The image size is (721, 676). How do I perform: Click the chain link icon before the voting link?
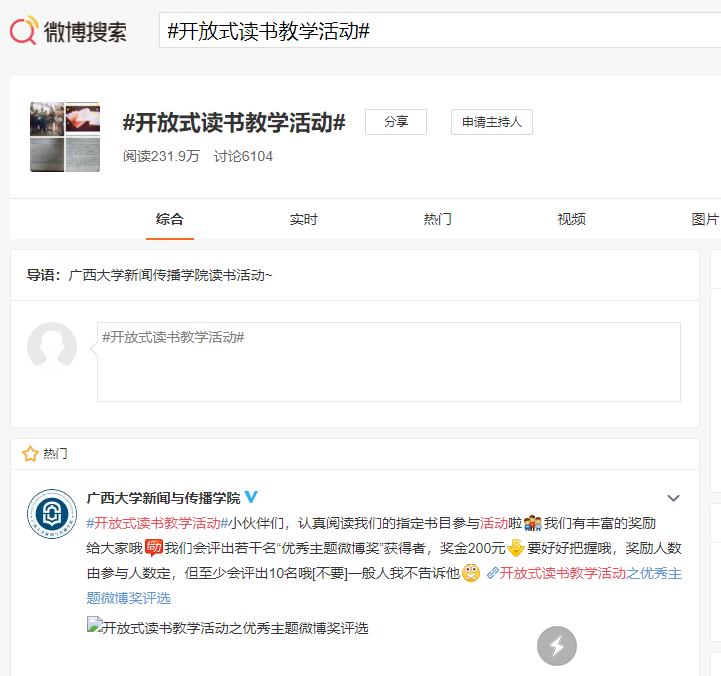coord(492,573)
